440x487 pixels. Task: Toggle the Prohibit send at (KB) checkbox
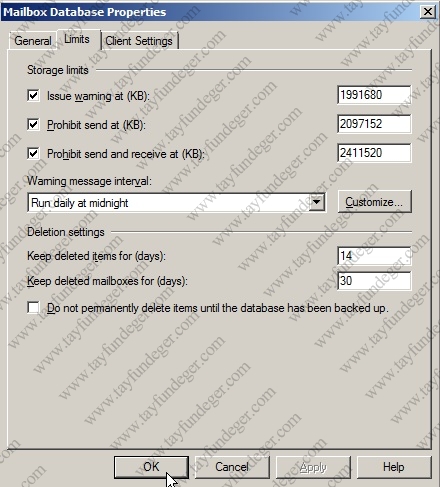point(33,125)
